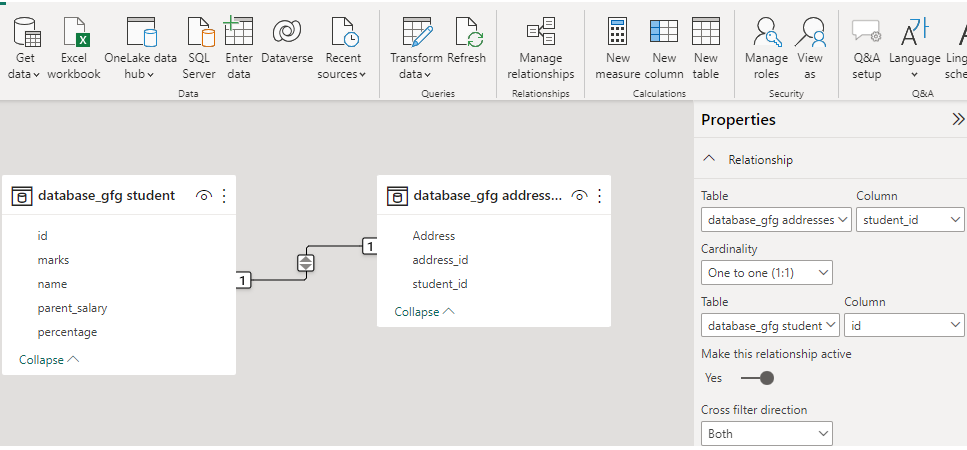
Task: Toggle visibility of database_gfg student table
Action: 204,196
